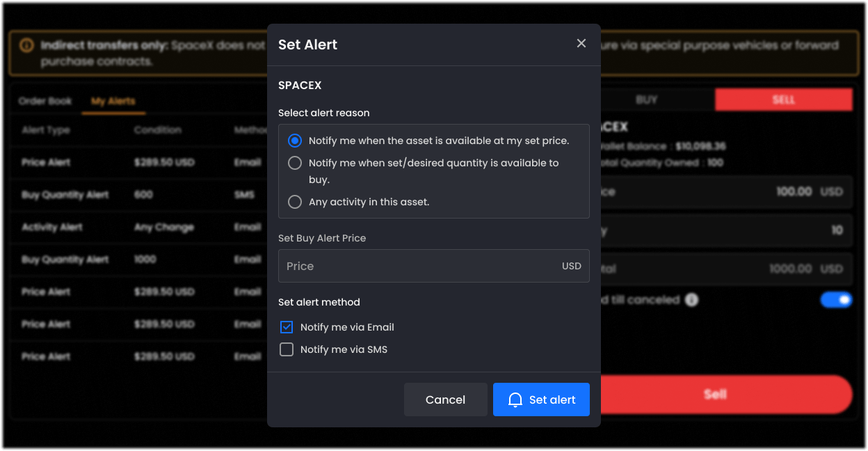
Task: Click the 'Any Change' condition cell
Action: (x=164, y=227)
